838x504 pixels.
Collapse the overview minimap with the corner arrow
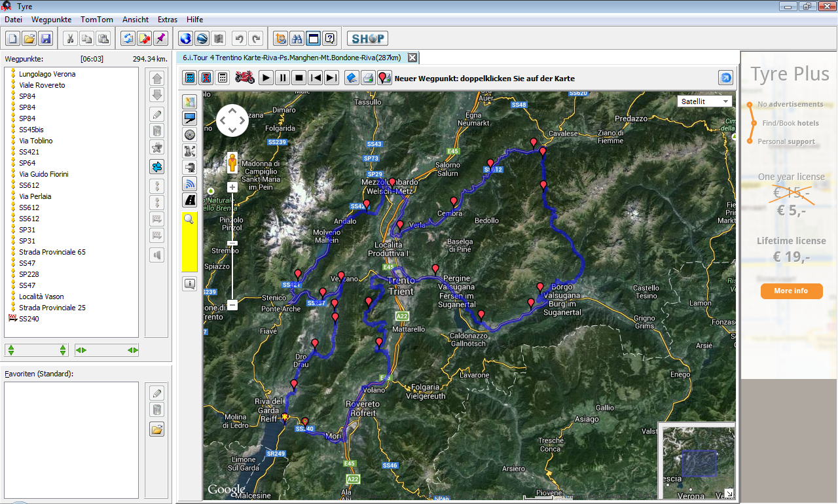click(x=729, y=493)
